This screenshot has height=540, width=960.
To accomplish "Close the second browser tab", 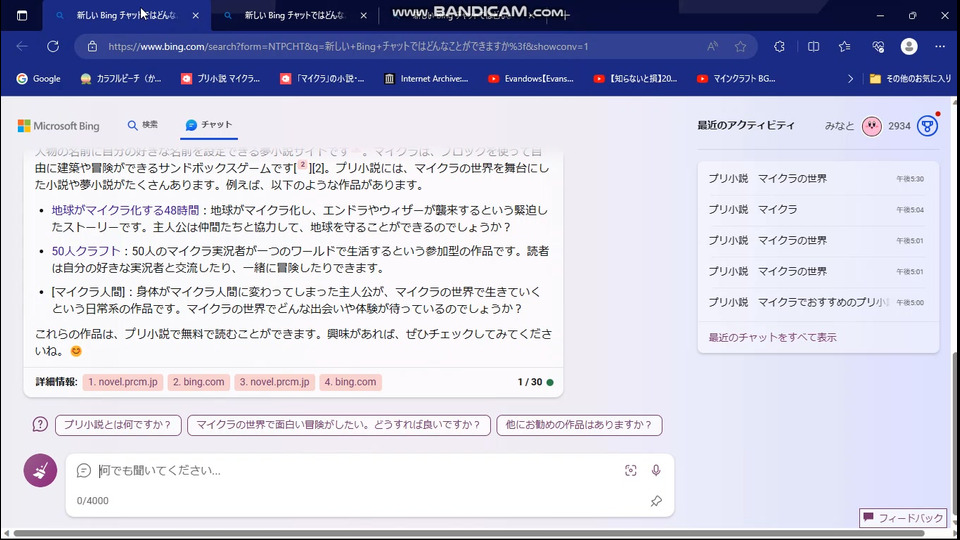I will point(364,15).
